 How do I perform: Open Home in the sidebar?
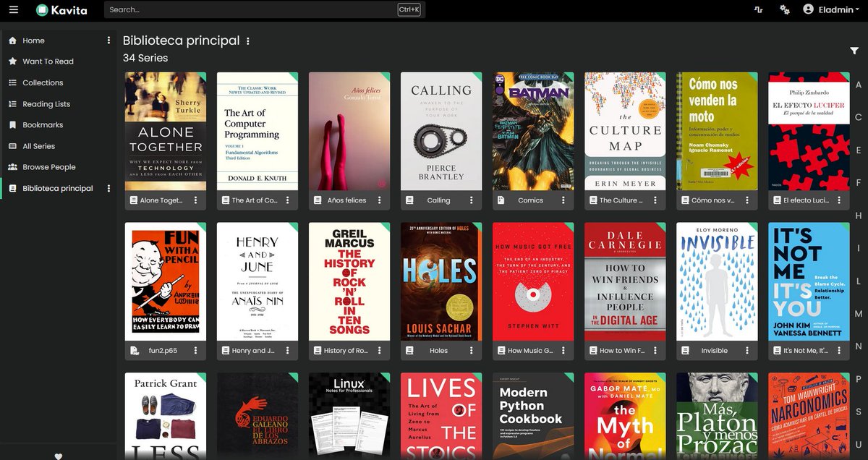point(33,41)
